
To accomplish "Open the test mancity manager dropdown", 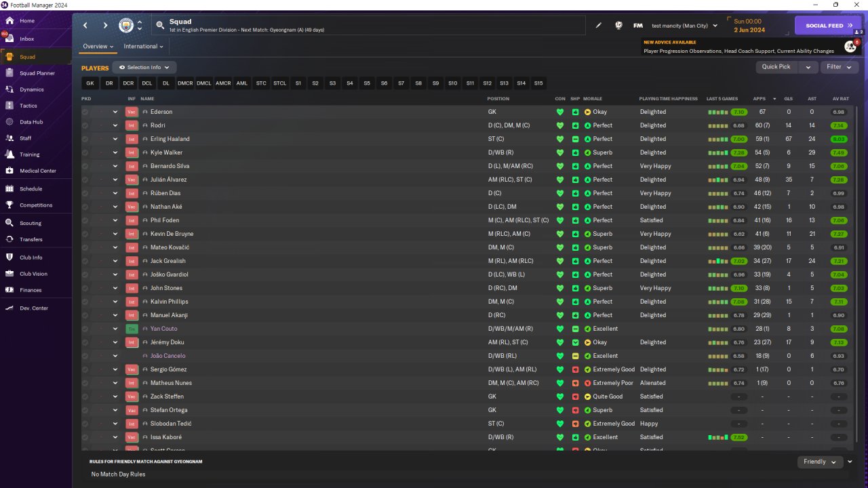I will 684,26.
